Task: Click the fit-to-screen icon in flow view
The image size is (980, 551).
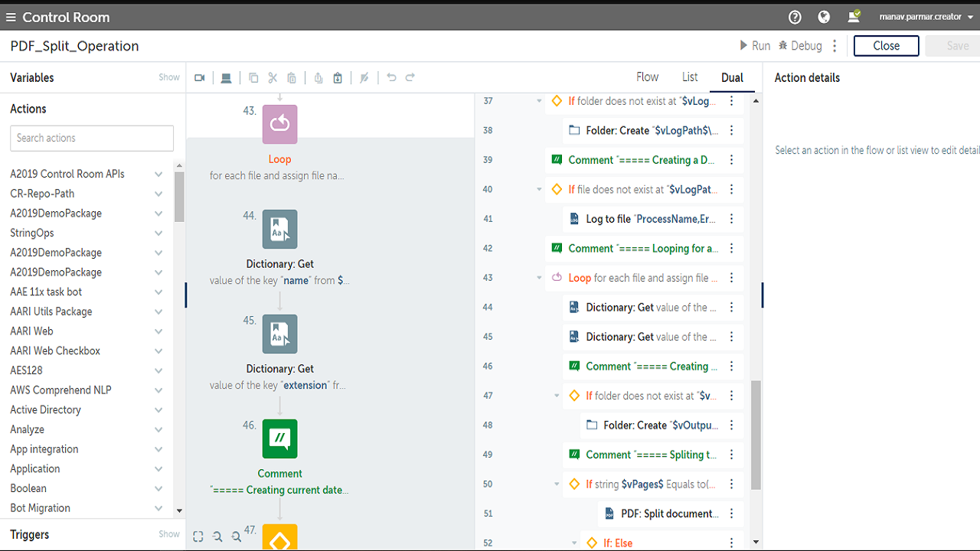Action: pos(198,536)
